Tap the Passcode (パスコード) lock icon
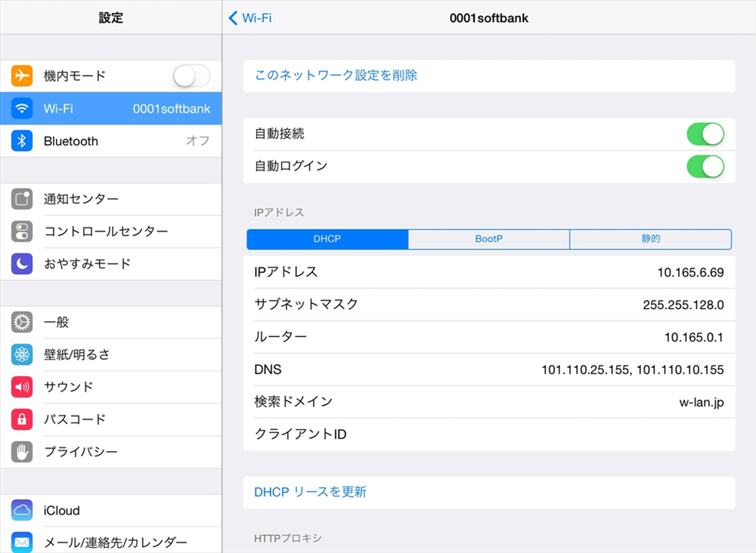This screenshot has height=553, width=756. (22, 419)
